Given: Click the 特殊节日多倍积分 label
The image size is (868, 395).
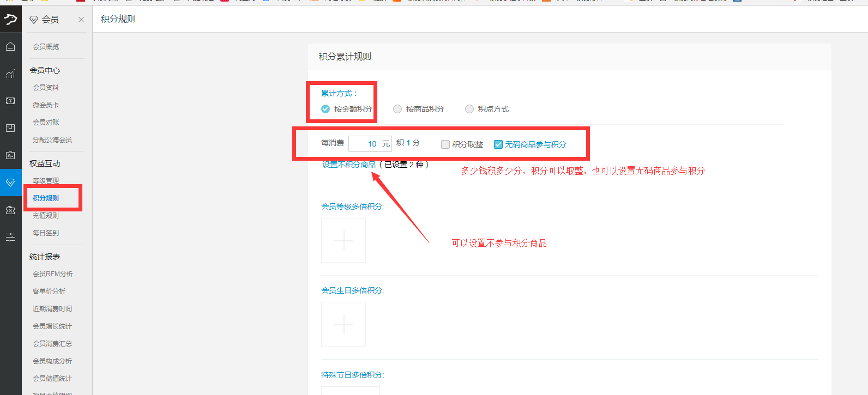Looking at the screenshot, I should pyautogui.click(x=353, y=375).
